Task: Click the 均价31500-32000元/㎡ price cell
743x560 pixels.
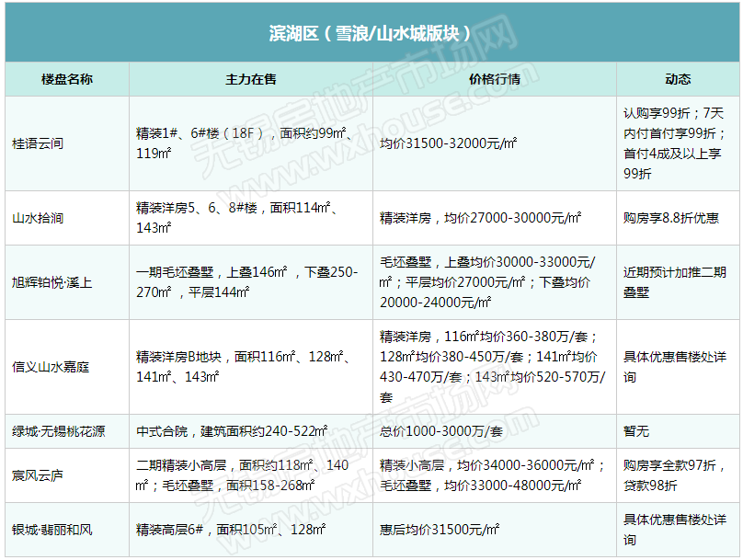Action: tap(448, 143)
